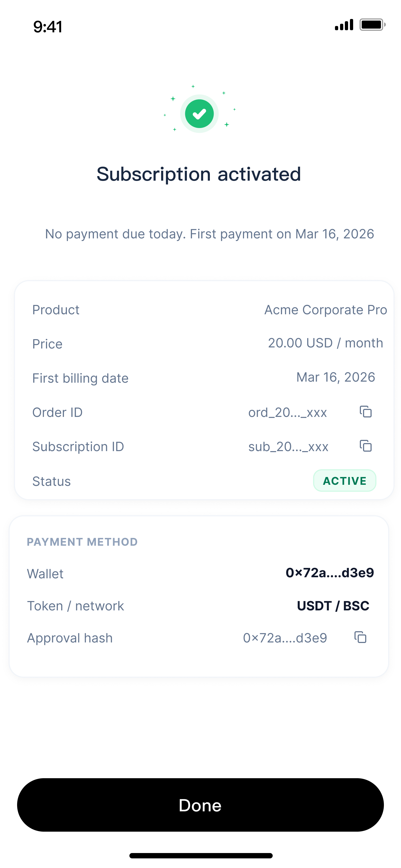The image size is (401, 868).
Task: Tap the First billing date value
Action: coord(336,377)
